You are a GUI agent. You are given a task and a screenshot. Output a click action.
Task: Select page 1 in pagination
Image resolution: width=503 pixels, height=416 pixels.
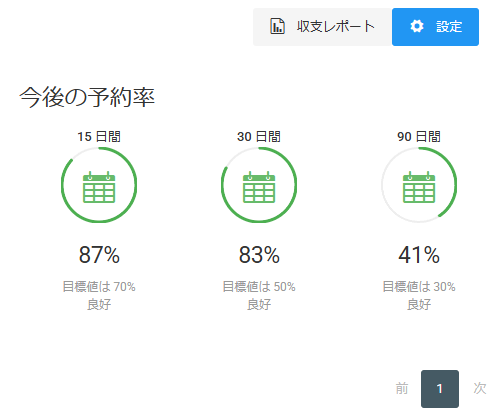pos(440,389)
